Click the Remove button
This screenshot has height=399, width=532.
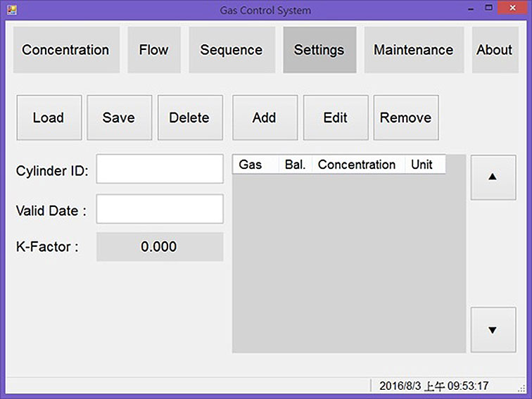406,118
